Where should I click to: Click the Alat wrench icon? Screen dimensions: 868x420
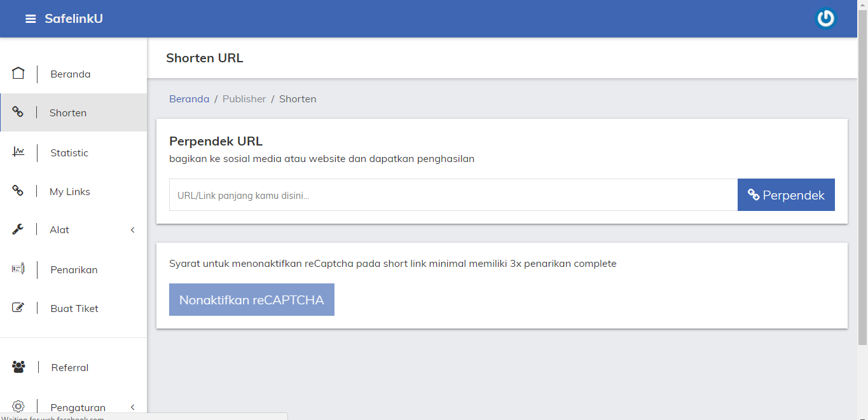(x=18, y=229)
